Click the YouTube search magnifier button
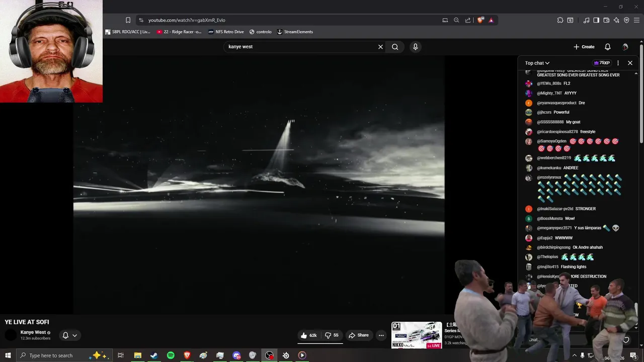The height and width of the screenshot is (362, 644). click(x=395, y=47)
